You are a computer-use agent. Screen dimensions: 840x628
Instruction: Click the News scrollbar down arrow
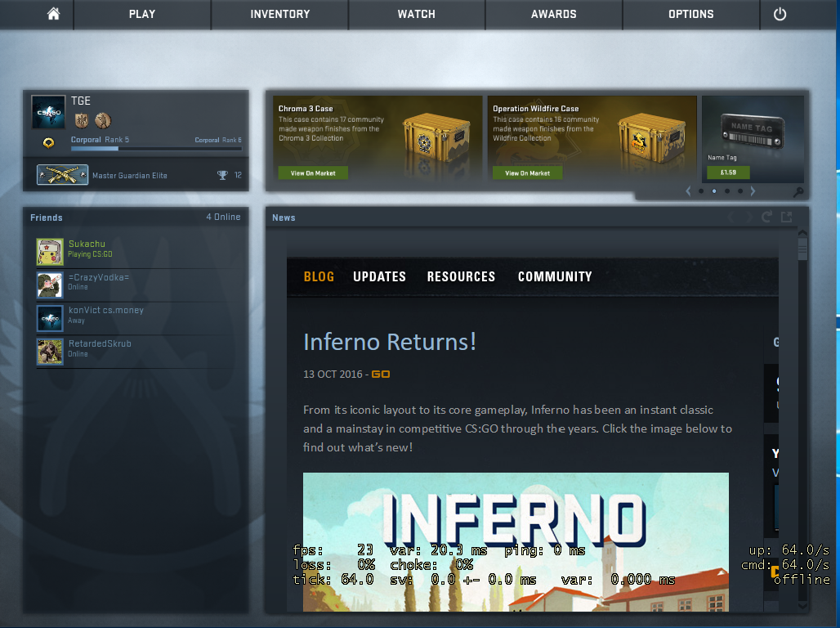point(802,606)
